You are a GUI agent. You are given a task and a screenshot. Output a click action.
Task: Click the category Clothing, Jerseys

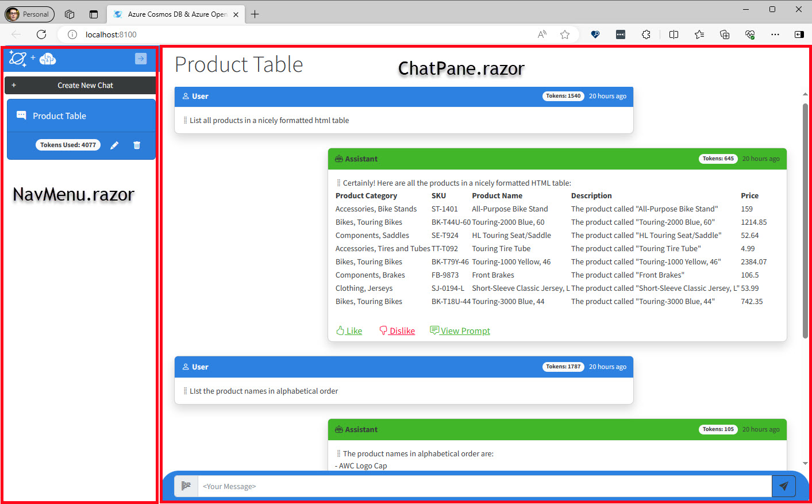[x=364, y=288]
